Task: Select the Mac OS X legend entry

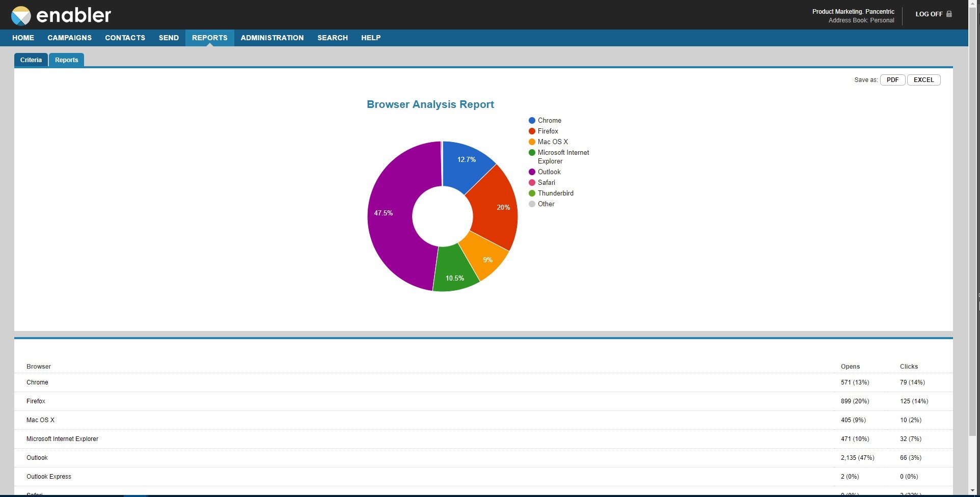Action: click(x=548, y=142)
